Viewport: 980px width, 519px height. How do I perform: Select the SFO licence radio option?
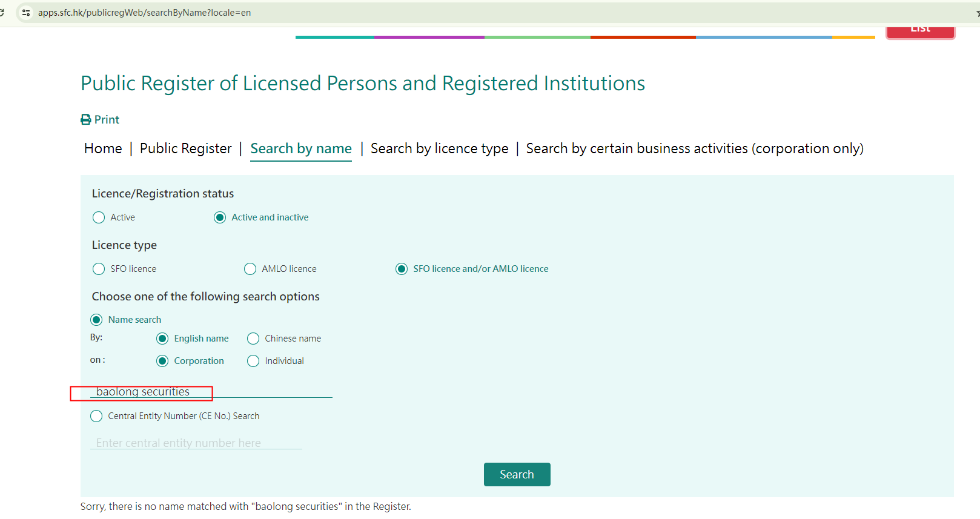coord(99,269)
